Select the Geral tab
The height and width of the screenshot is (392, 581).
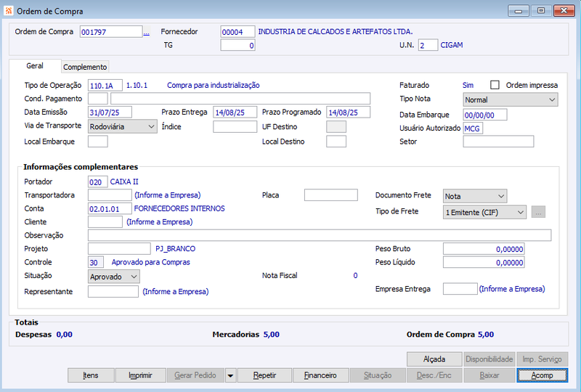(x=35, y=65)
